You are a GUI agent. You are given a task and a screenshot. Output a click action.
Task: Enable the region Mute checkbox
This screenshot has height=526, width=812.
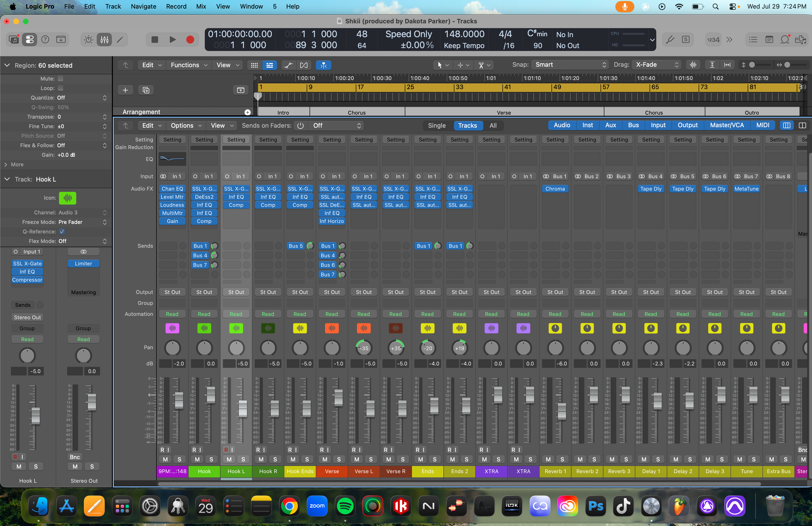[60, 79]
